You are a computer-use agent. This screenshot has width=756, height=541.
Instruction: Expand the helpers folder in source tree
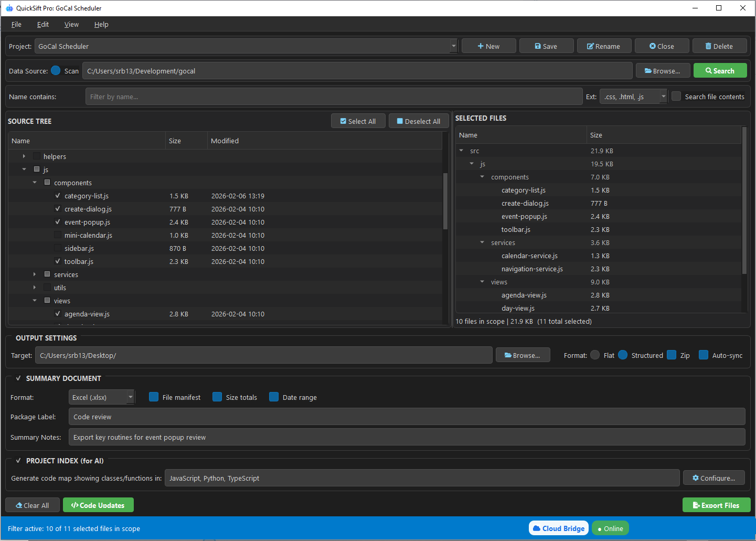point(24,156)
